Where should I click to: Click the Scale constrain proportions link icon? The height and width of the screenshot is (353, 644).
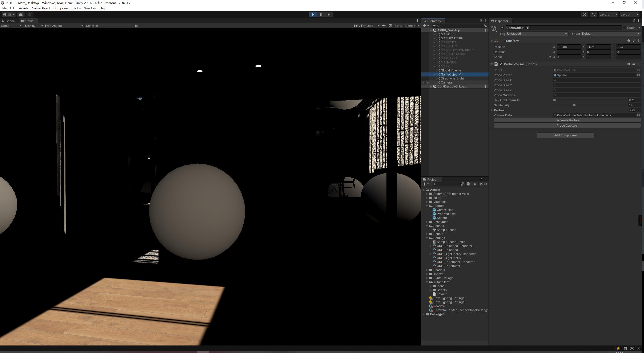point(549,57)
